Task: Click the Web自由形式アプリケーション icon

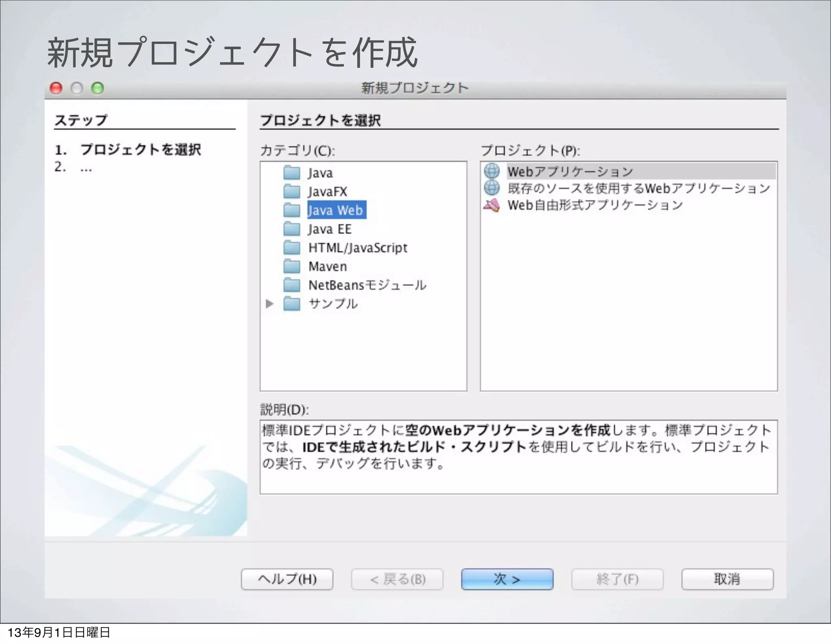Action: click(x=492, y=205)
